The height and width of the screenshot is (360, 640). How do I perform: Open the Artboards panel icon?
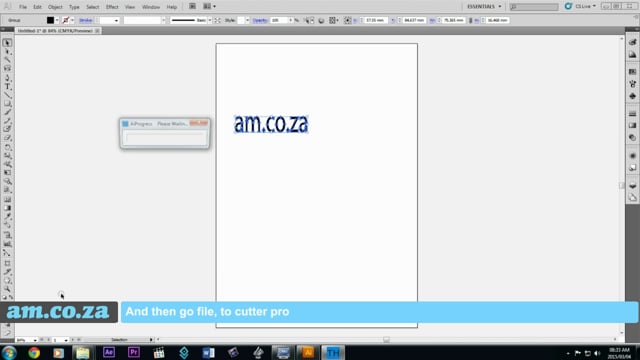632,198
